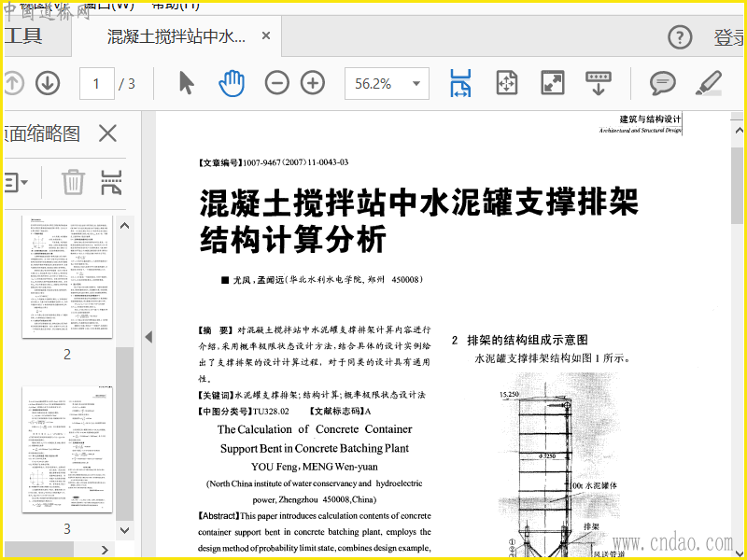Viewport: 747px width, 560px height.
Task: Click the article title 混凝土搅拌站中水泥罐支撑排架
Action: click(x=418, y=203)
